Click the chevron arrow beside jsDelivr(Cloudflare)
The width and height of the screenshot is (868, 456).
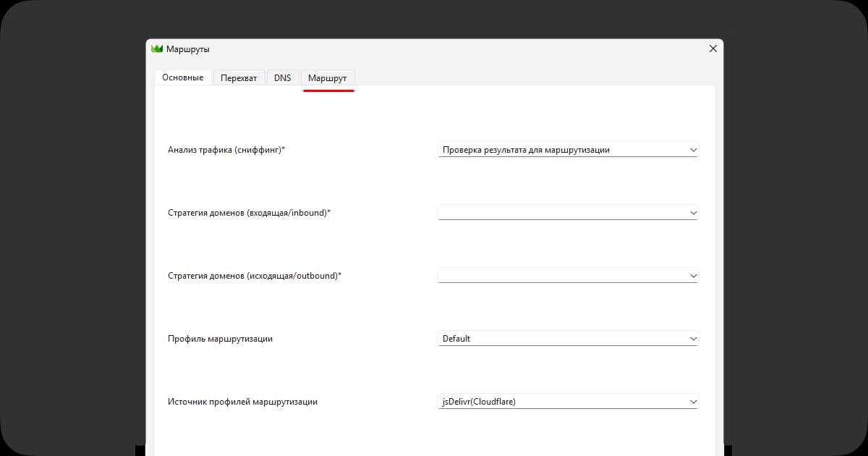[x=693, y=402]
